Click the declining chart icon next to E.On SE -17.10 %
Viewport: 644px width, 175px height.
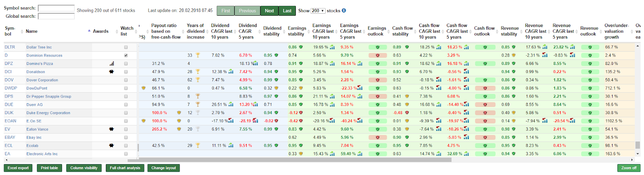click(x=231, y=121)
